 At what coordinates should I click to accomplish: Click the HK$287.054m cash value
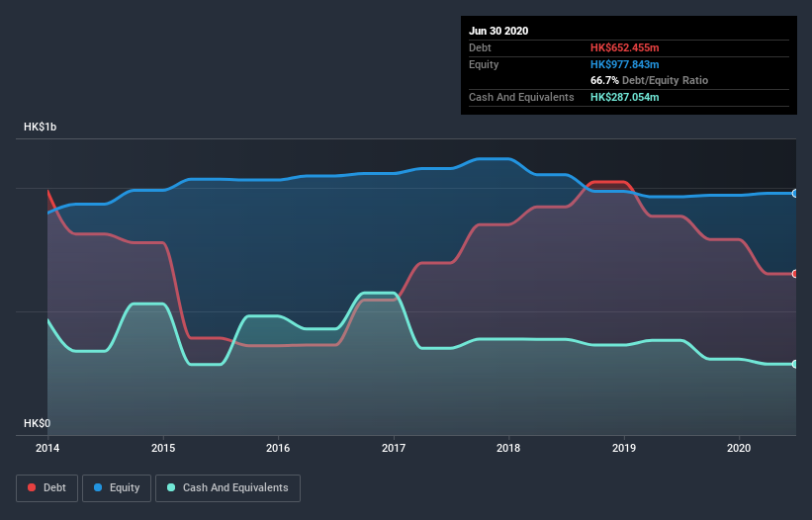624,97
